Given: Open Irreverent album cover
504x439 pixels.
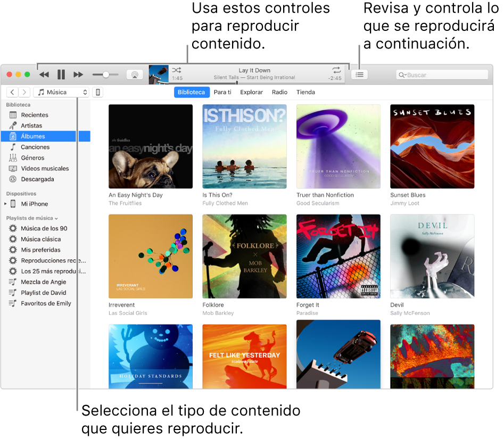Looking at the screenshot, I should (151, 256).
